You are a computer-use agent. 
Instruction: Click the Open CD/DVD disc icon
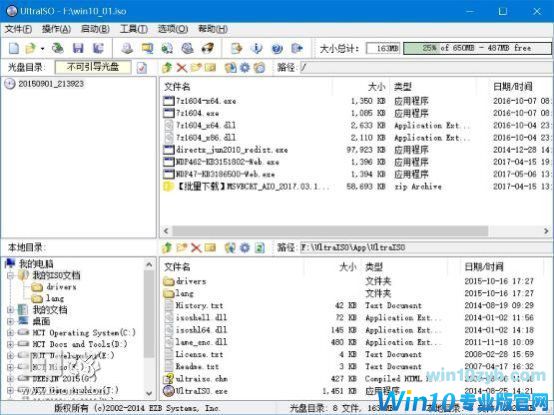pyautogui.click(x=58, y=48)
